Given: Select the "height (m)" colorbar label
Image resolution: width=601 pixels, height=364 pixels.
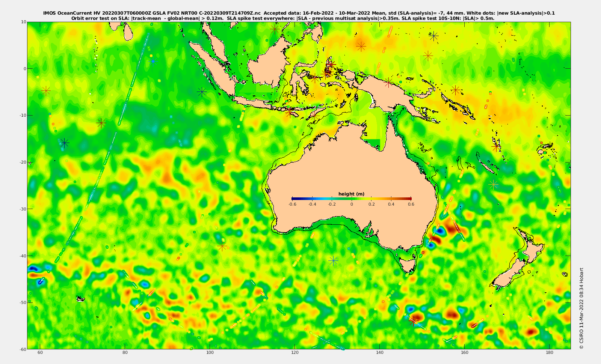Looking at the screenshot, I should 351,194.
